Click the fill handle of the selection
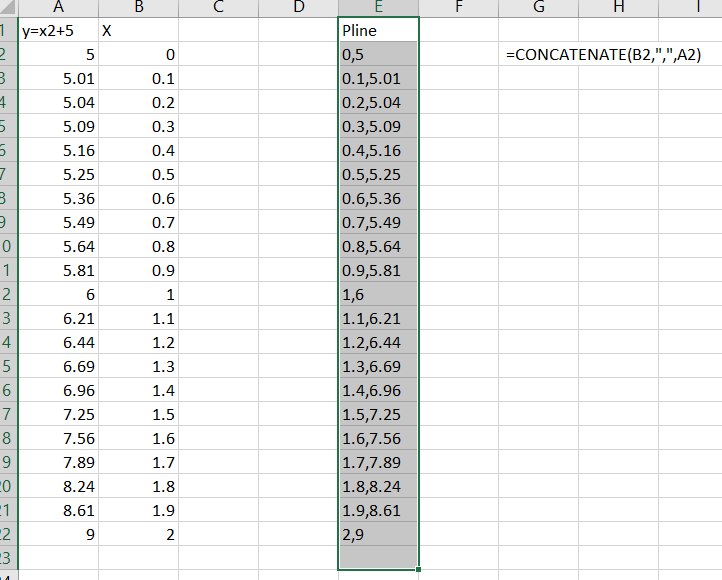This screenshot has height=580, width=722. (418, 569)
